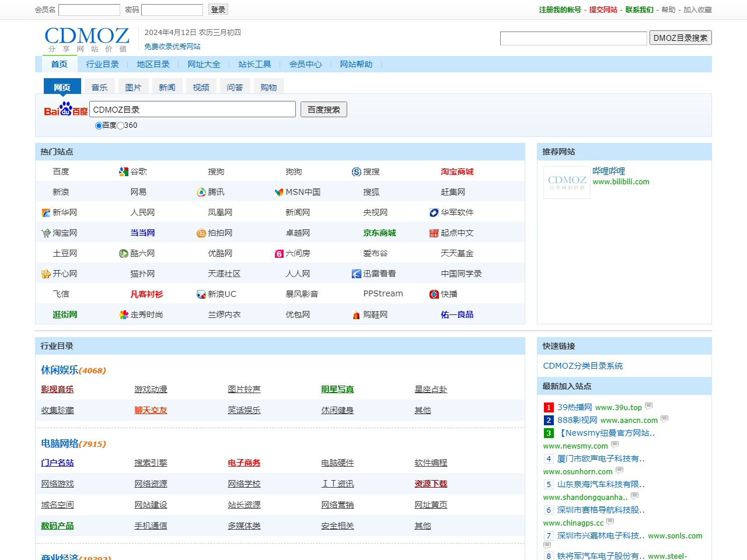
Task: Click the bilibili recommended site thumbnail
Action: (x=567, y=183)
